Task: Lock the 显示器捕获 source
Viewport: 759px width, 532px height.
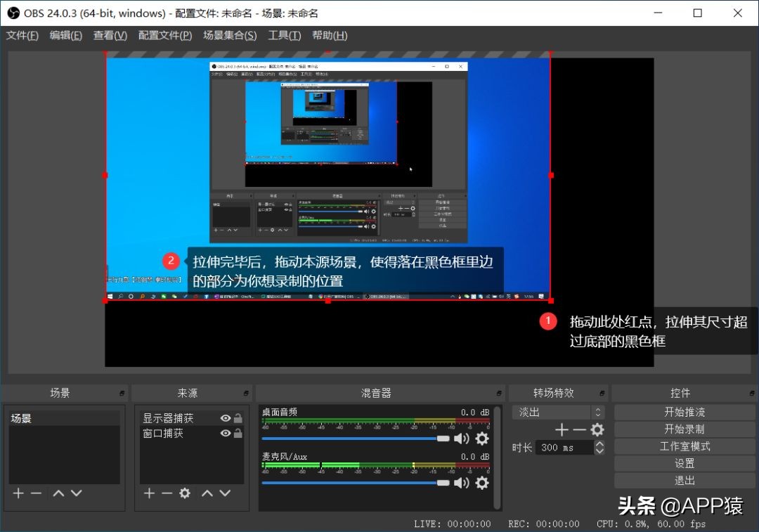Action: click(x=237, y=417)
